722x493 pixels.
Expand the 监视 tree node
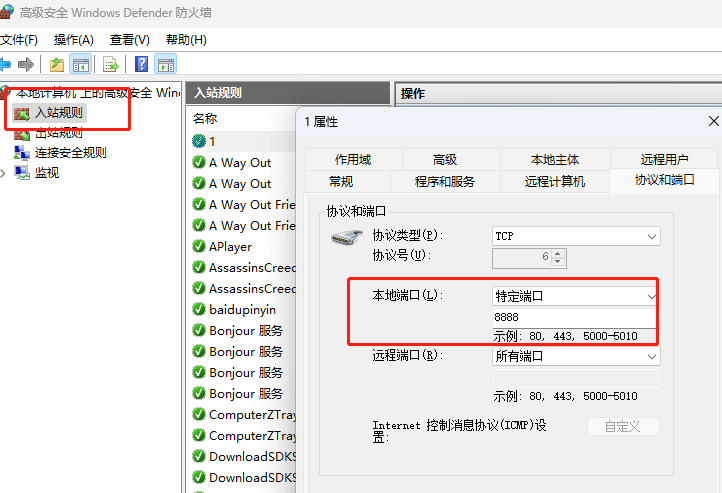pyautogui.click(x=3, y=172)
